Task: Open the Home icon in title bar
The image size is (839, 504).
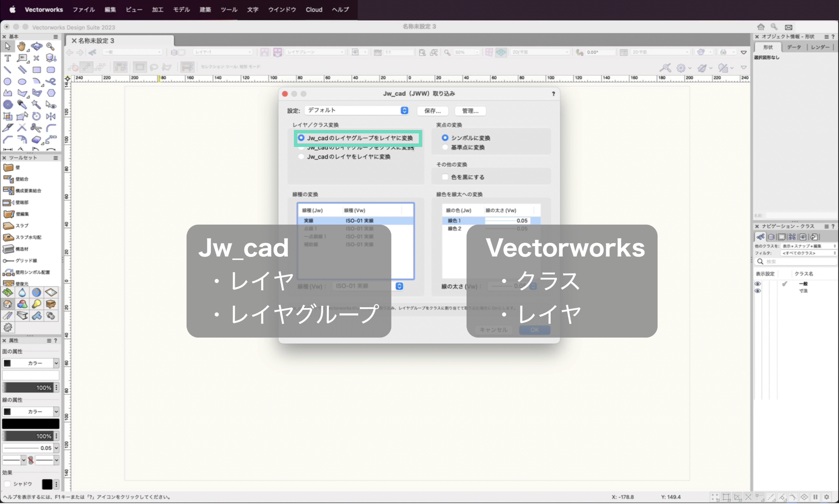Action: coord(761,27)
